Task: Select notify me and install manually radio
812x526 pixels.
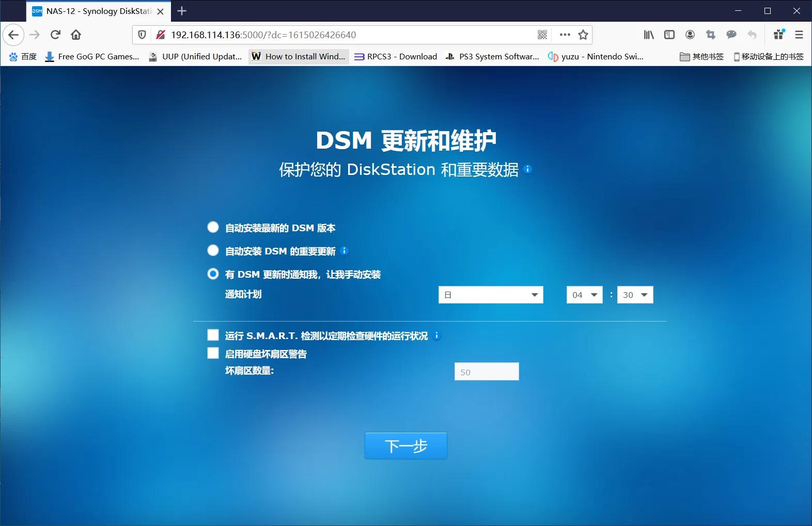Action: [213, 274]
